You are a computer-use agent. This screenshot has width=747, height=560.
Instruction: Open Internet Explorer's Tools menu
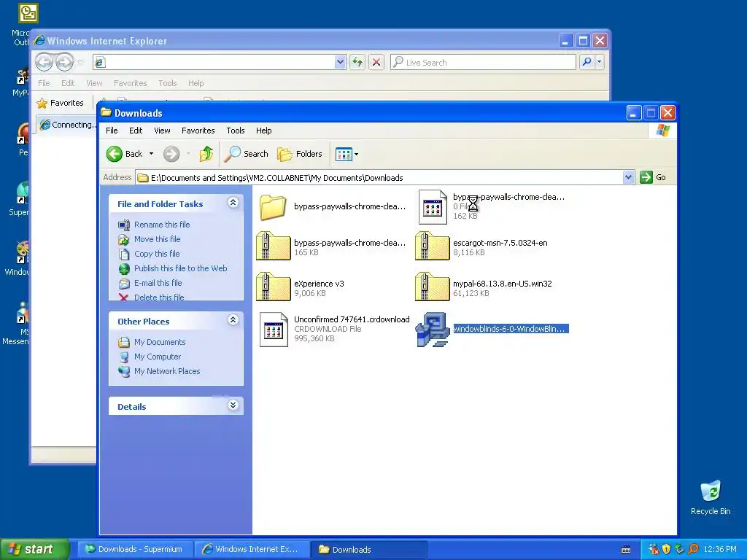[167, 83]
